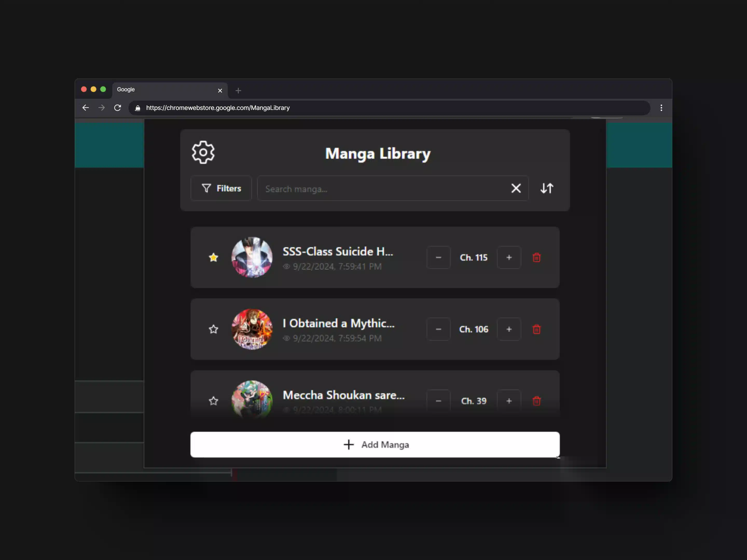Screen dimensions: 747x560
Task: Select the Meccha Shoukan sare... title
Action: pos(343,395)
